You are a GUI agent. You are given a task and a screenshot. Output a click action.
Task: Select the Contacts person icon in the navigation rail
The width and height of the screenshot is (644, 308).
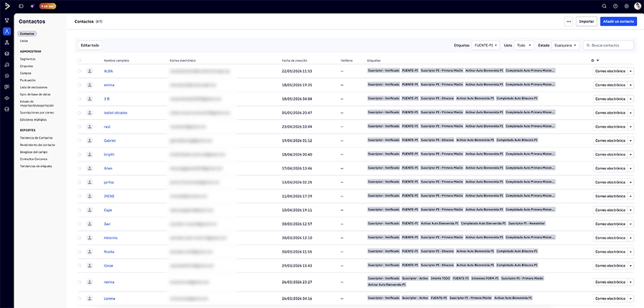point(7,31)
